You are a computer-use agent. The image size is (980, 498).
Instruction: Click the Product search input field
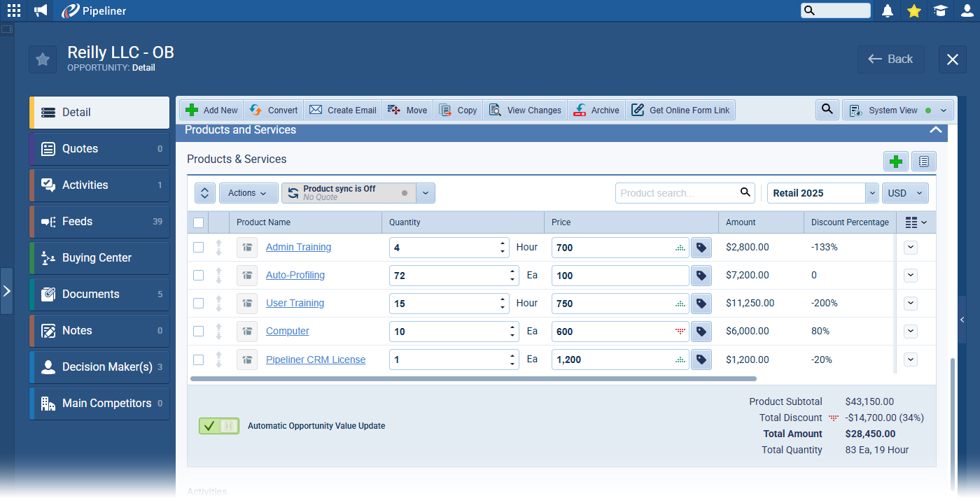[x=676, y=193]
